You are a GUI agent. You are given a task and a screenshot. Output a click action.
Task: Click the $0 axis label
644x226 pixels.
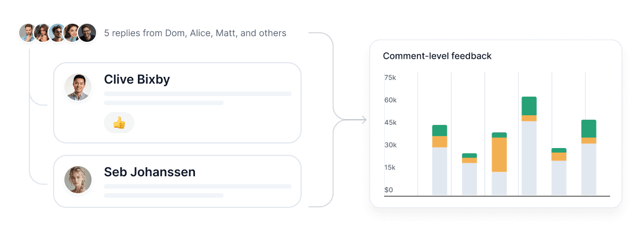389,190
